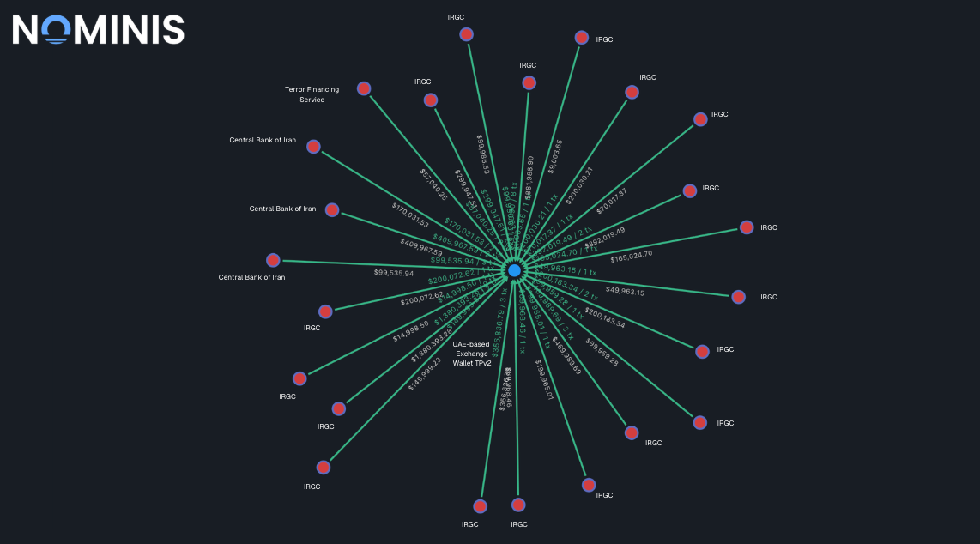Select IRGC node linked by $99,986.53 edge
Image resolution: width=980 pixels, height=544 pixels.
pyautogui.click(x=466, y=35)
